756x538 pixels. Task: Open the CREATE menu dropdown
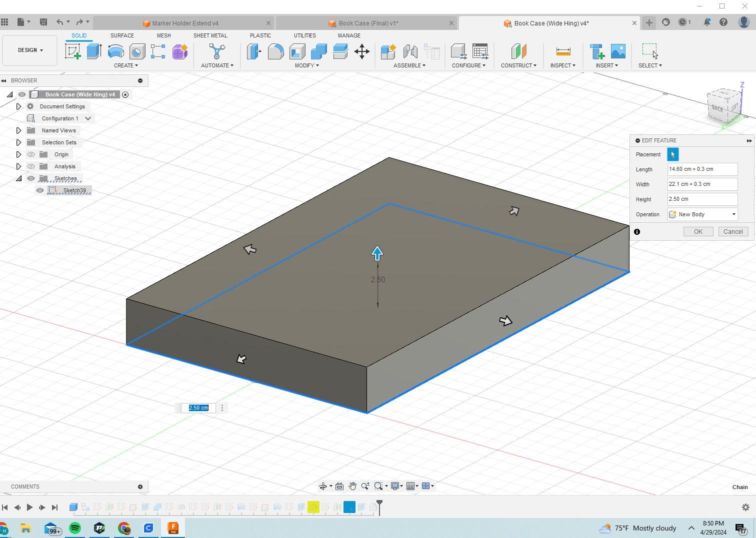pyautogui.click(x=126, y=65)
